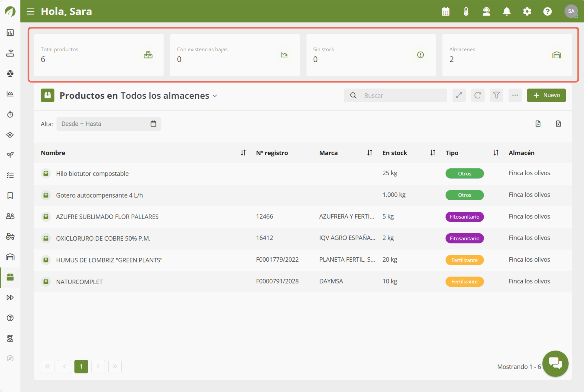
Task: Open the Alta date range picker
Action: [x=109, y=124]
